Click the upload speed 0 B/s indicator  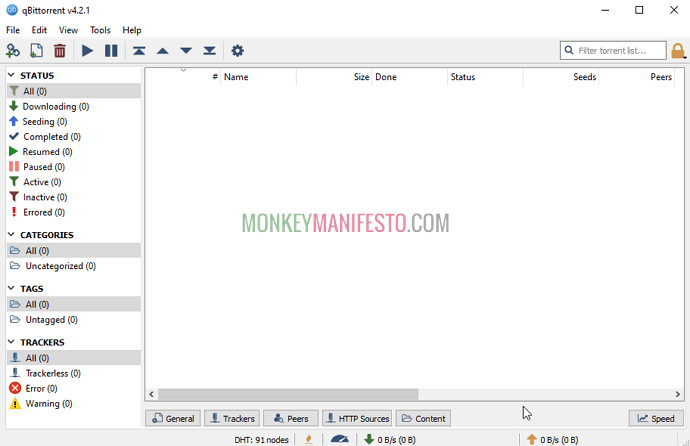click(552, 439)
